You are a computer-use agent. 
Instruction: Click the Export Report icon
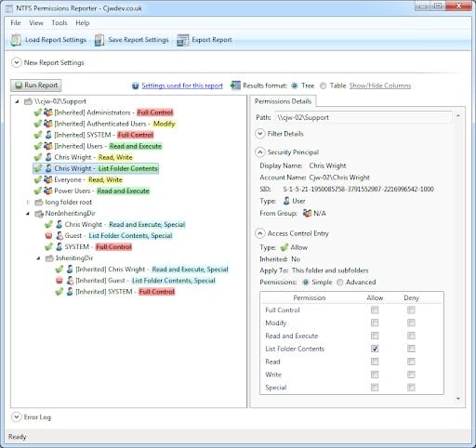(x=182, y=40)
